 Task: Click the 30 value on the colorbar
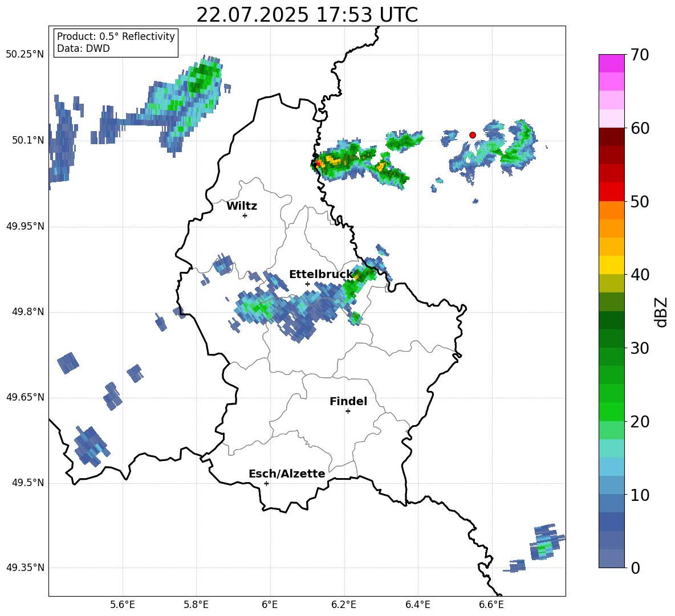(640, 348)
